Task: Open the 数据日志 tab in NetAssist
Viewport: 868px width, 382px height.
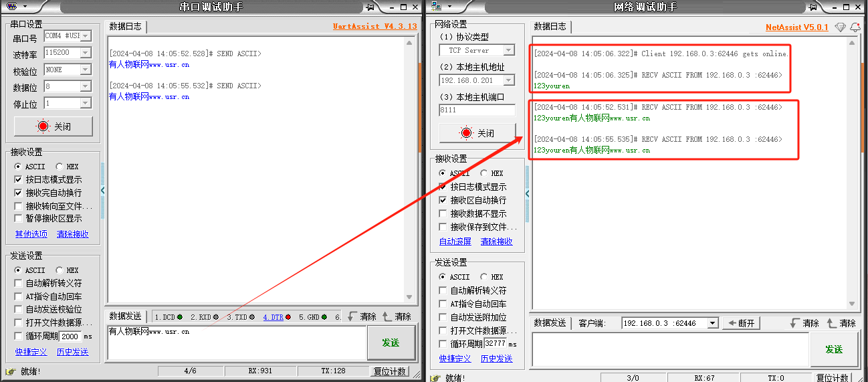Action: [550, 27]
